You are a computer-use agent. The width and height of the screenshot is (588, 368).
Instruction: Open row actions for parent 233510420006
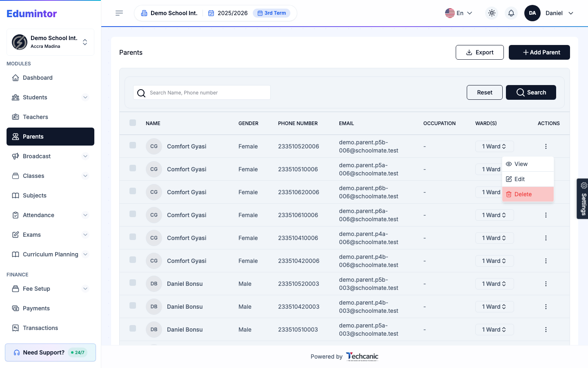[x=546, y=261]
